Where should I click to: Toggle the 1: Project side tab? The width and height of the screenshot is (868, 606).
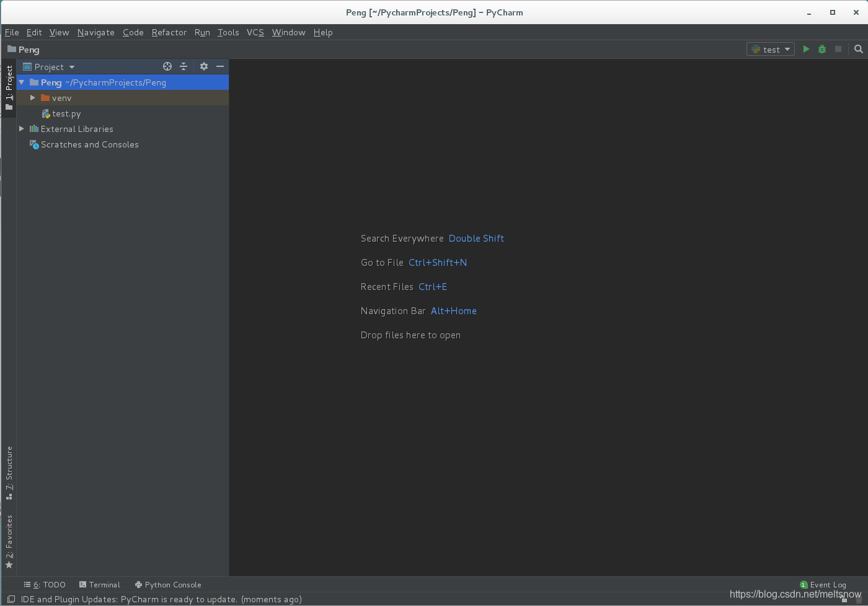pyautogui.click(x=9, y=88)
